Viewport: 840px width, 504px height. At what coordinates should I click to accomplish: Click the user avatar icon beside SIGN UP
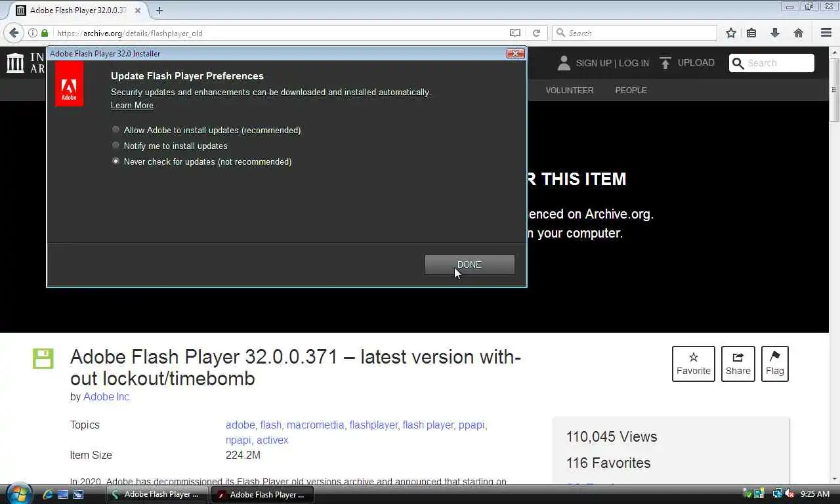tap(564, 63)
